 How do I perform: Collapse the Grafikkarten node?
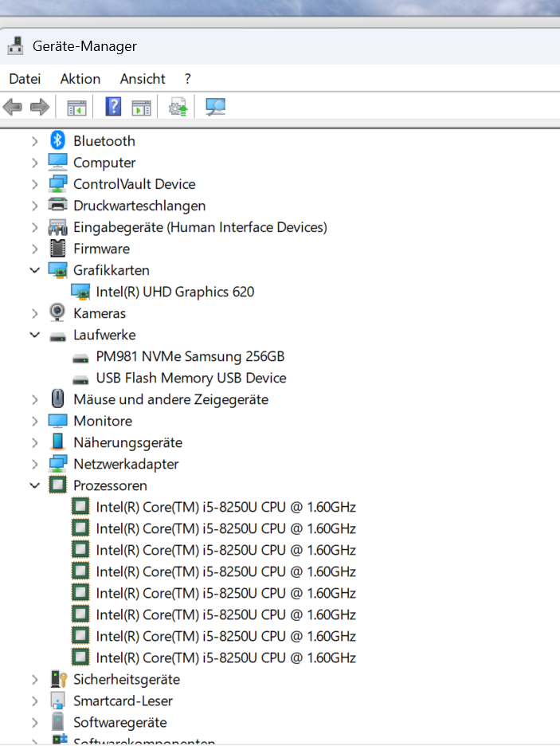35,270
